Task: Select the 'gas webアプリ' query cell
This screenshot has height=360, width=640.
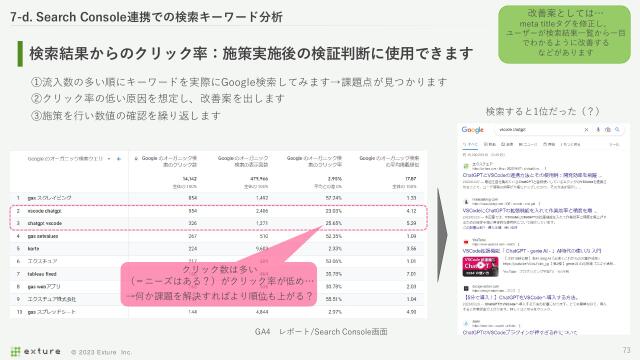Action: pyautogui.click(x=44, y=287)
